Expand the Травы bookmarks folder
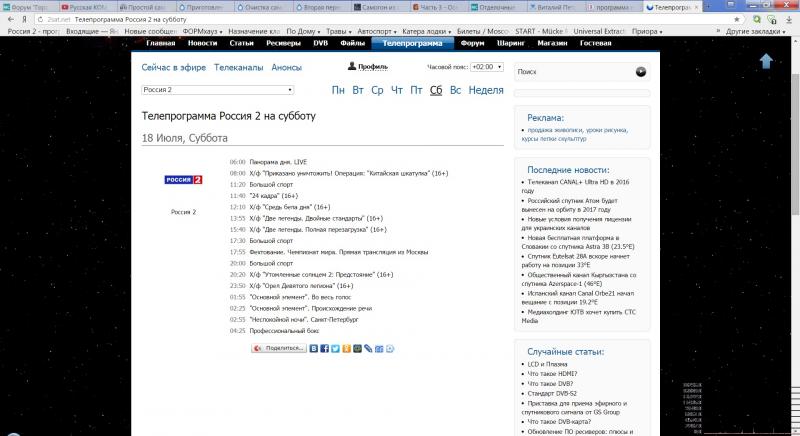800x436 pixels. [x=339, y=32]
